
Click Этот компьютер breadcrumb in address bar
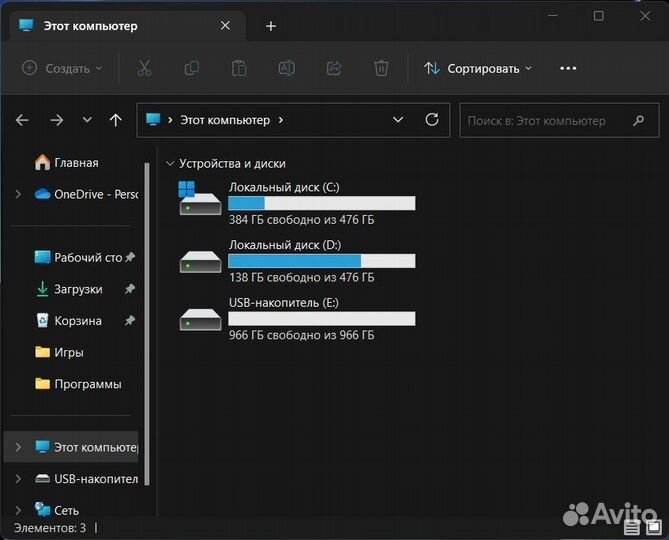(225, 120)
